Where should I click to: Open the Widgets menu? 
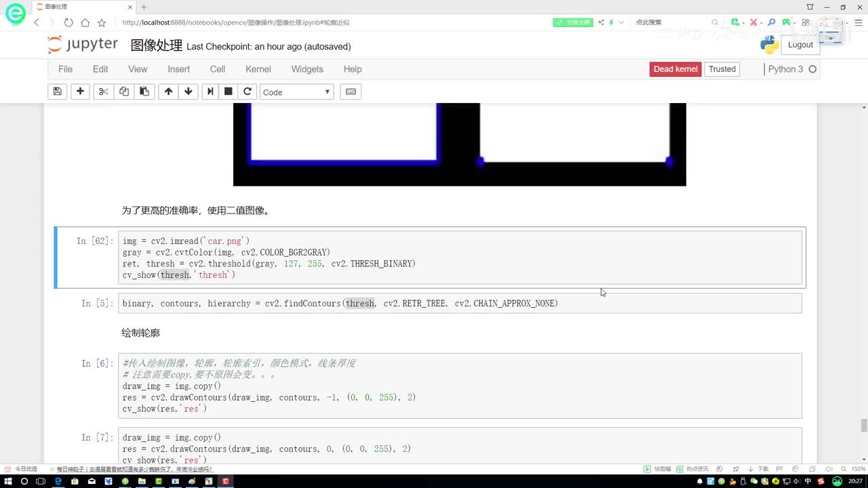tap(307, 69)
